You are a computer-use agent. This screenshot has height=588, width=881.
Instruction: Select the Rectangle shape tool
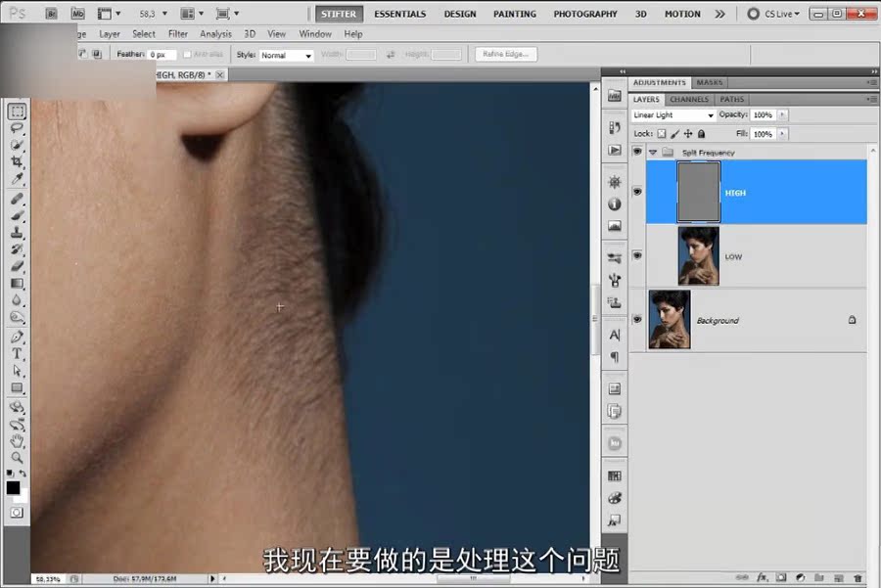[17, 387]
